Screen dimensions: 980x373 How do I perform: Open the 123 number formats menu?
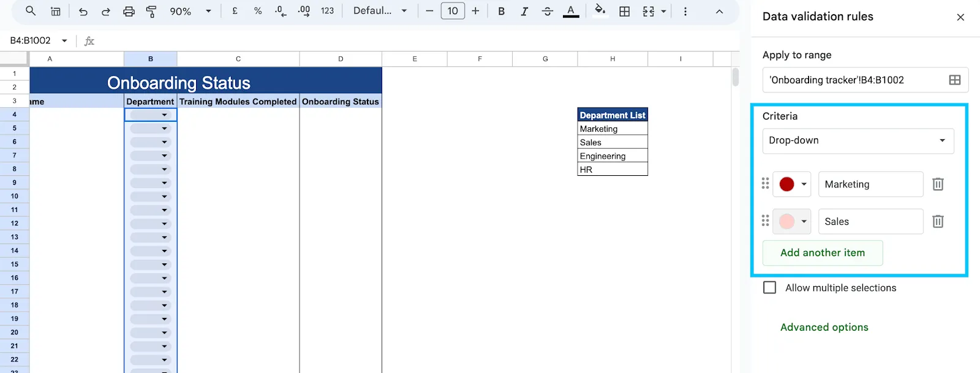pos(328,11)
